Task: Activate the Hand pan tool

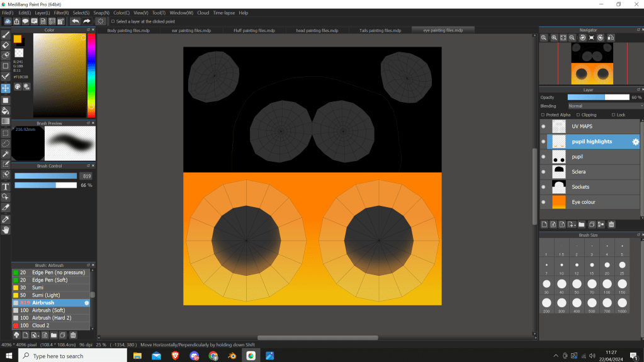Action: point(6,230)
